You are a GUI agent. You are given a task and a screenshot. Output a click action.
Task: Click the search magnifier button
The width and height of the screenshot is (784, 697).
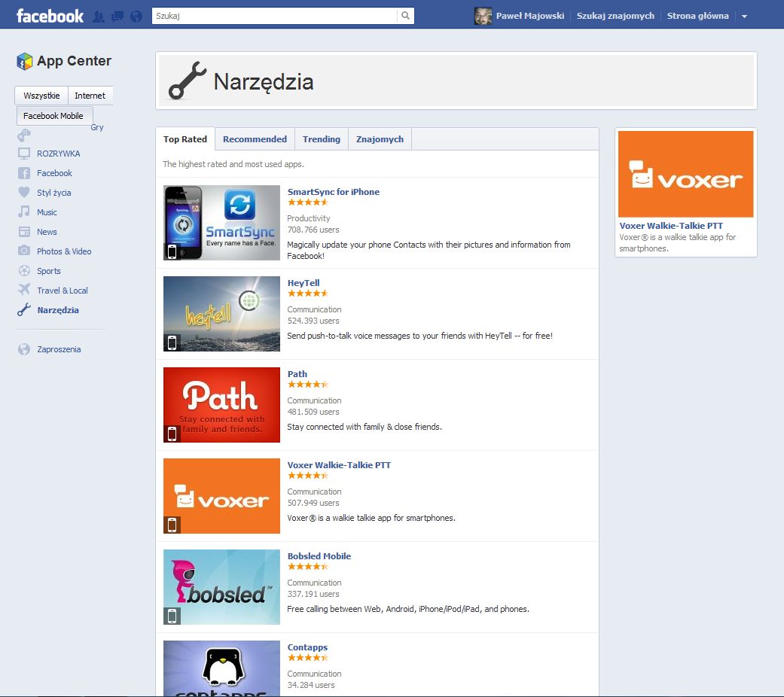point(405,16)
